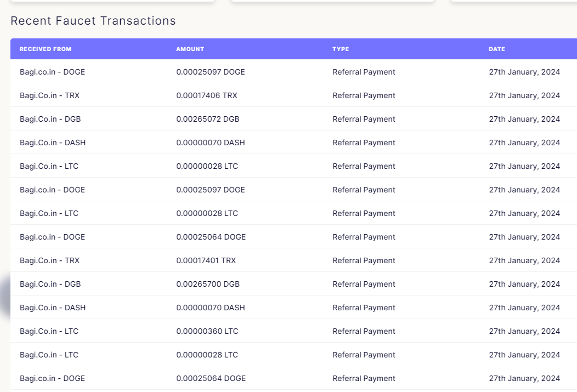The width and height of the screenshot is (577, 392).
Task: Select the 0.00017401 TRX amount
Action: pyautogui.click(x=206, y=260)
